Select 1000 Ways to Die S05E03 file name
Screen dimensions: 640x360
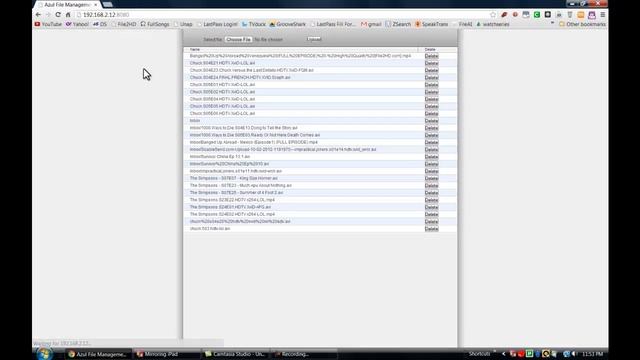pos(255,135)
